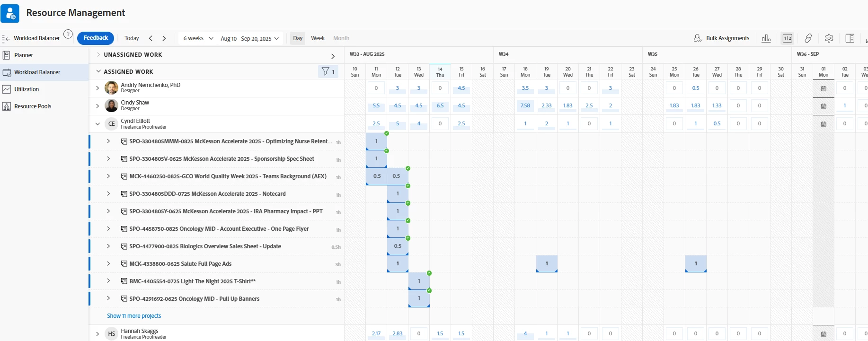Click project icon of Teams Background (AEX) row
This screenshot has width=868, height=341.
pyautogui.click(x=124, y=176)
